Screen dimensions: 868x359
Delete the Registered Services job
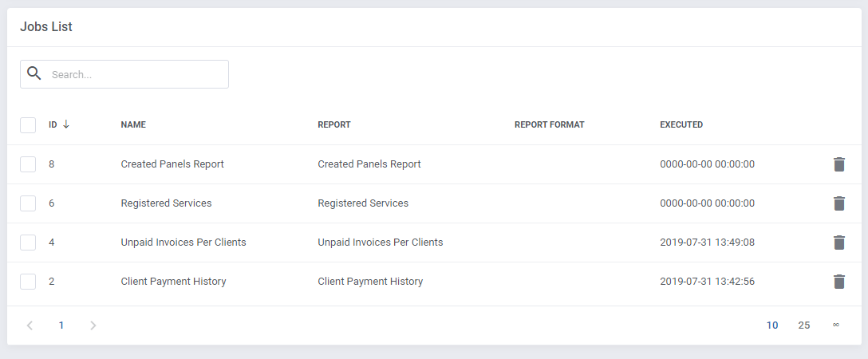[838, 203]
